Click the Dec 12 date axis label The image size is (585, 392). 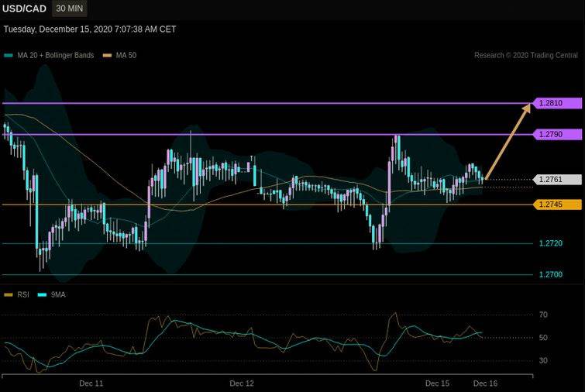[242, 383]
